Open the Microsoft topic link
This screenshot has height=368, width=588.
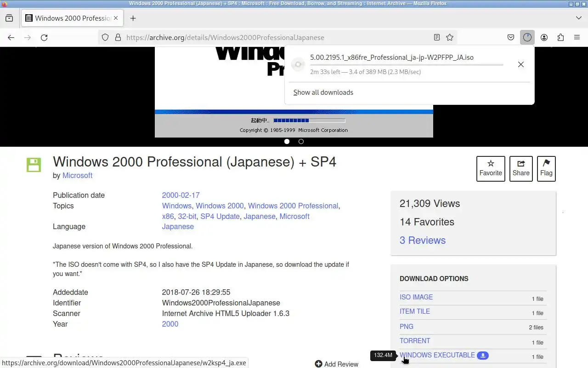294,216
